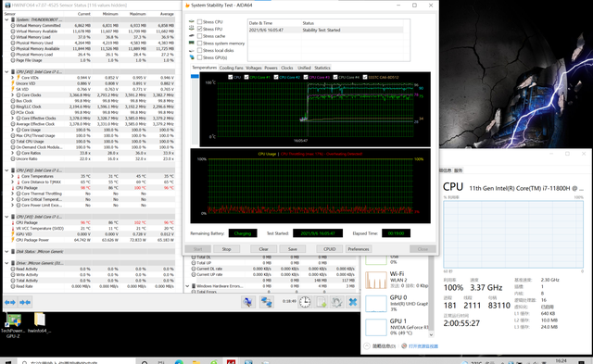Image resolution: width=593 pixels, height=364 pixels.
Task: Collapse System: THUNDEROBOT sensor group
Action: tap(6, 19)
